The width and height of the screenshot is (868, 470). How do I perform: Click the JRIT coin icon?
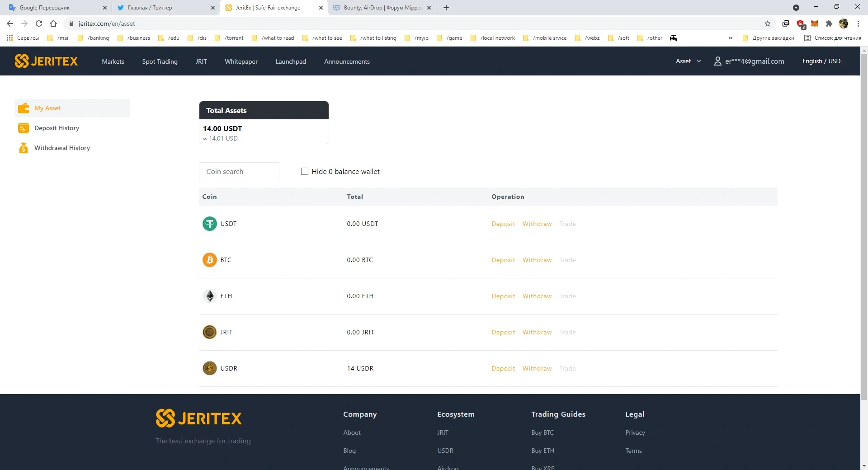209,332
